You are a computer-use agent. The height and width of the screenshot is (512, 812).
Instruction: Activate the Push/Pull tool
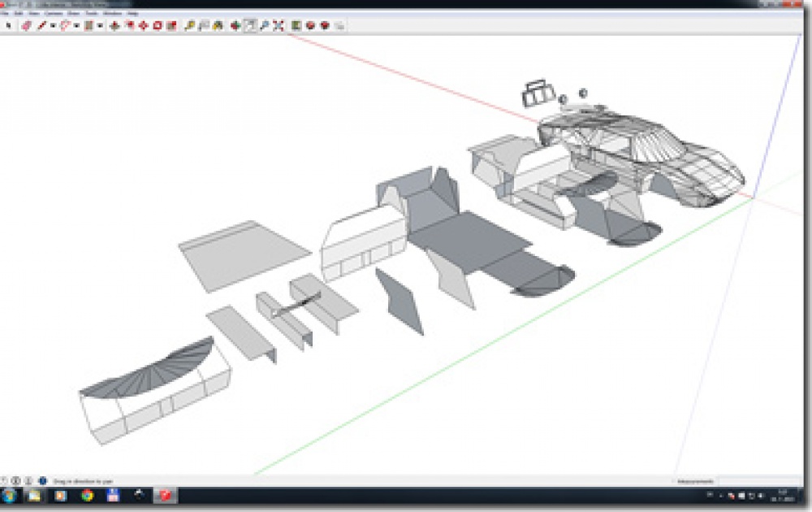pos(114,25)
